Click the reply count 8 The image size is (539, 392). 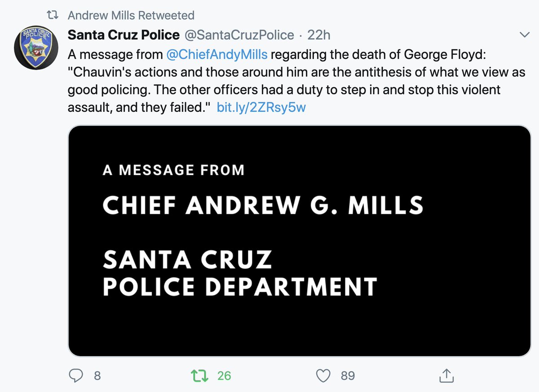coord(97,375)
